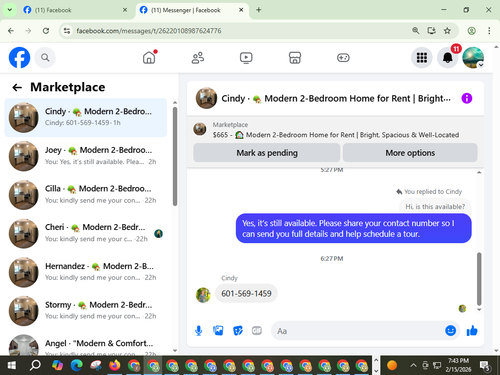Send a thumbs-up like

pos(472,331)
